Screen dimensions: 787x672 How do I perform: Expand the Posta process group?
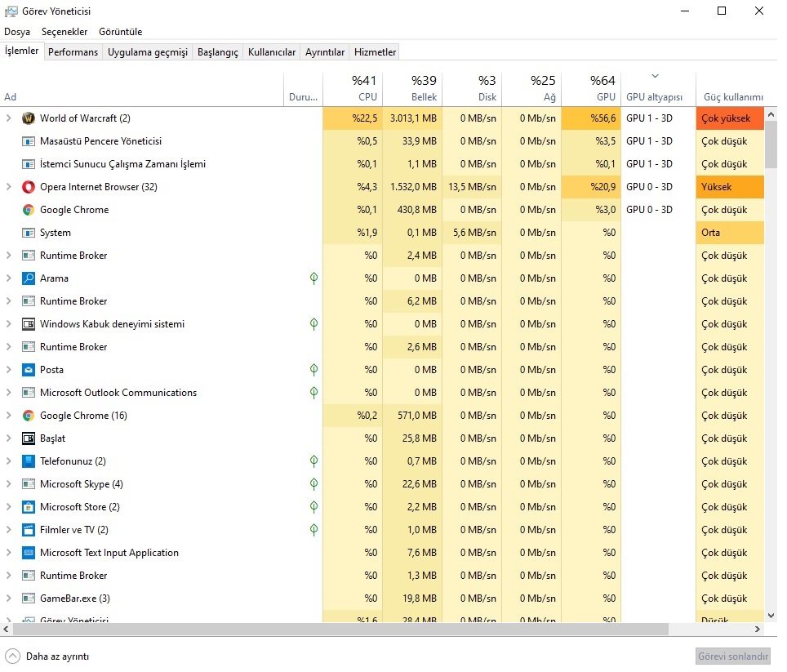tap(8, 370)
